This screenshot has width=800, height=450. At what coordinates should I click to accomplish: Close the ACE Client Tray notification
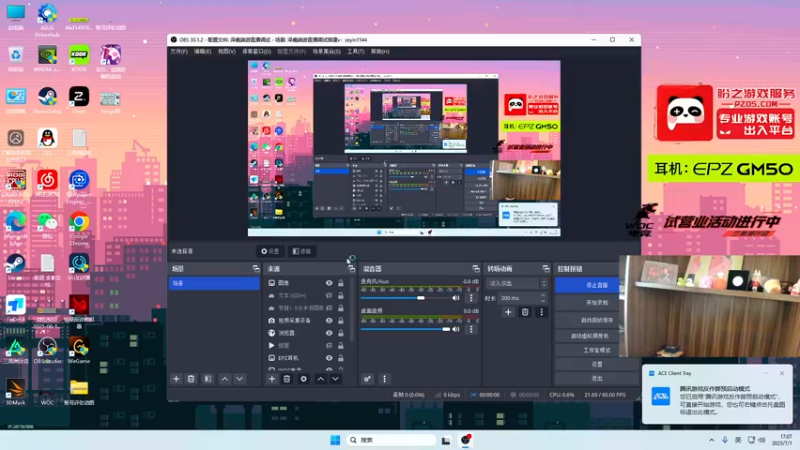tap(782, 373)
